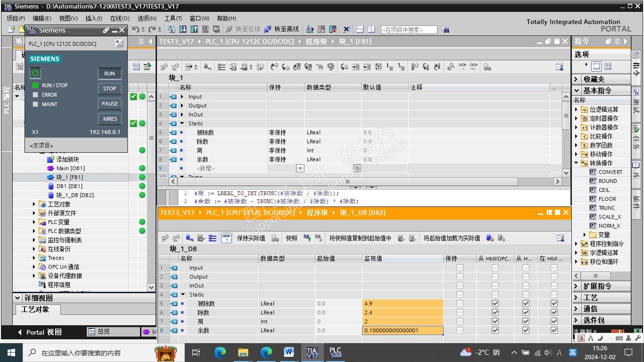Viewport: 644px width, 362px height.
Task: Expand the Input section in 块_1 interface
Action: tap(182, 97)
